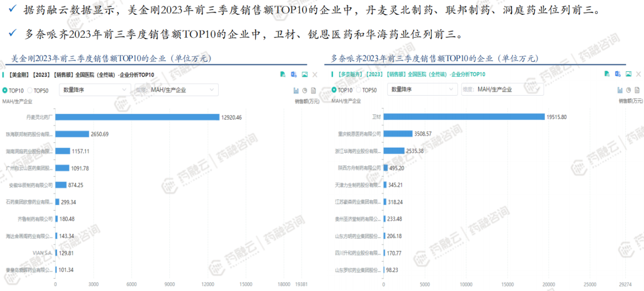This screenshot has height=291, width=644.
Task: Show 美金刚 data as table list
Action: point(313,90)
